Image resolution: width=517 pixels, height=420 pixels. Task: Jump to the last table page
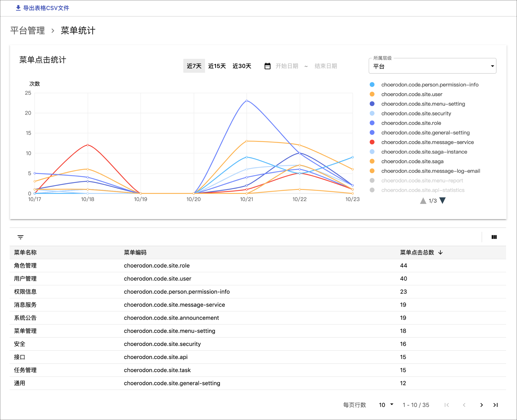[495, 405]
